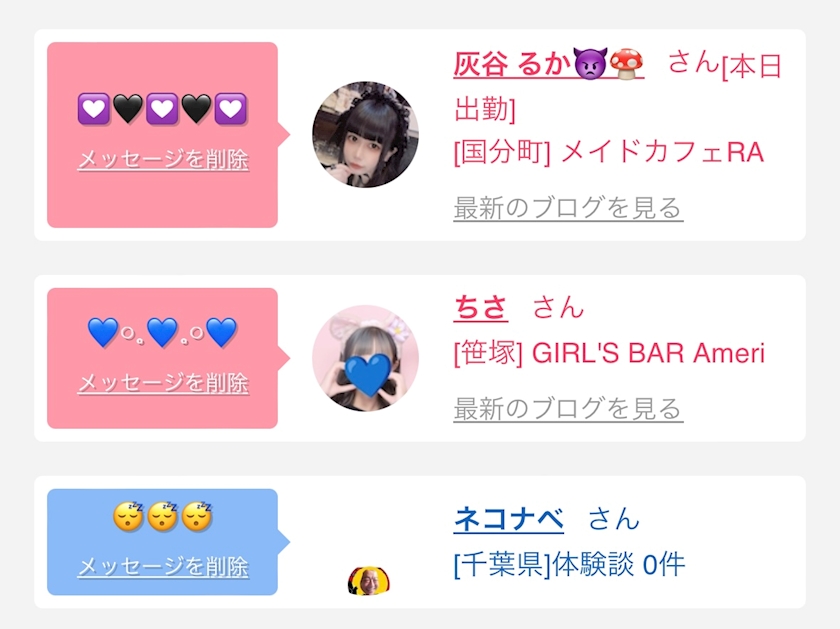Image resolution: width=840 pixels, height=629 pixels.
Task: Delete the blue hearts message
Action: 163,383
